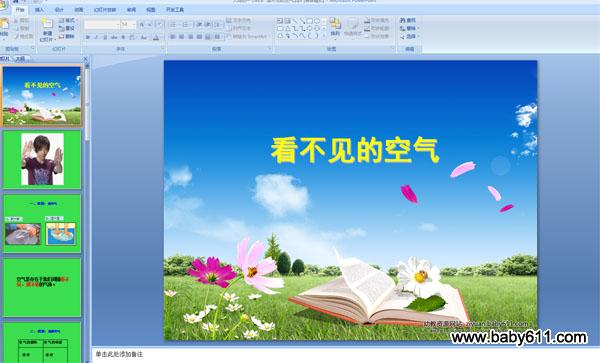Click the Office button orb
This screenshot has height=363, width=600.
pyautogui.click(x=3, y=4)
